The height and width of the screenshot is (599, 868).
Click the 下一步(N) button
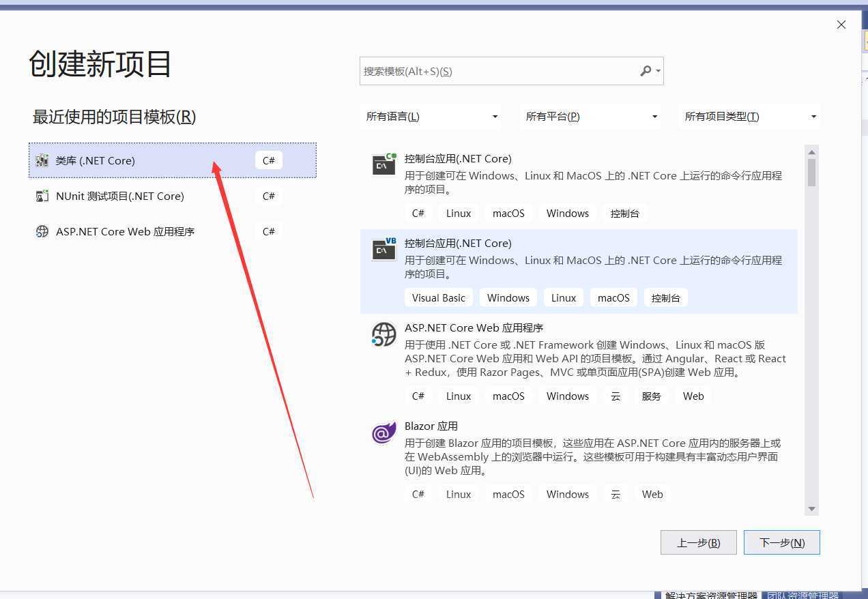point(782,543)
